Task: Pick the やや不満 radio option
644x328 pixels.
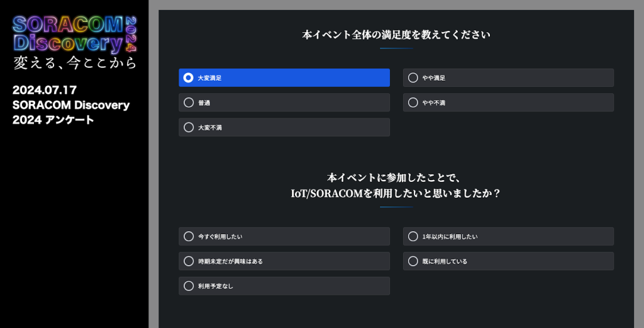Action: (x=508, y=103)
